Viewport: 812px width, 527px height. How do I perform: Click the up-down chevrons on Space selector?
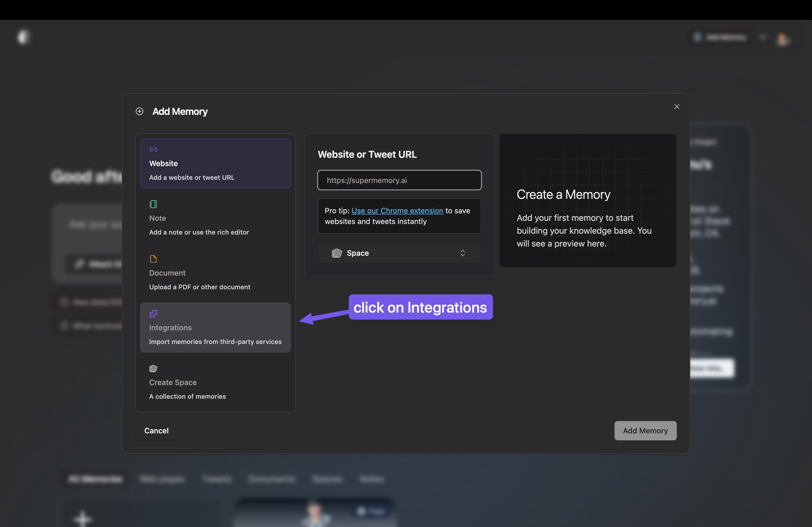pyautogui.click(x=463, y=253)
